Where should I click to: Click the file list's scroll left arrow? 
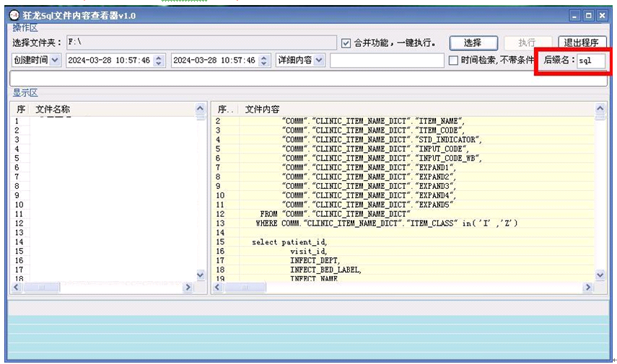tap(16, 288)
